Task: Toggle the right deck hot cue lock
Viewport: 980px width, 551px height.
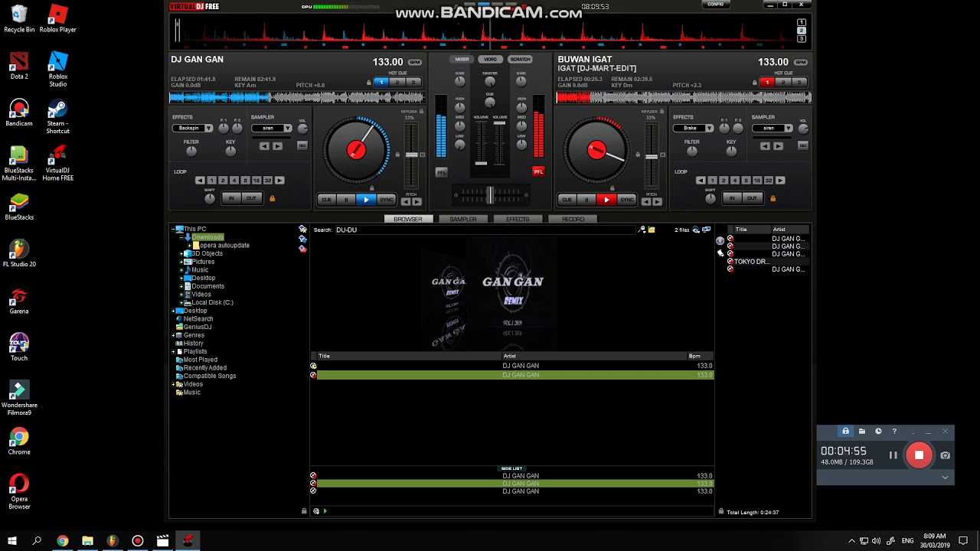Action: (755, 82)
